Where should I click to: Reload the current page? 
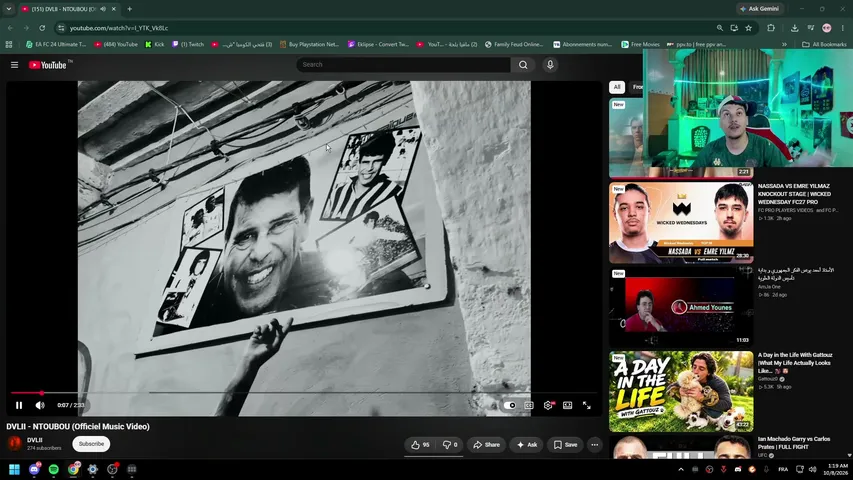point(42,28)
